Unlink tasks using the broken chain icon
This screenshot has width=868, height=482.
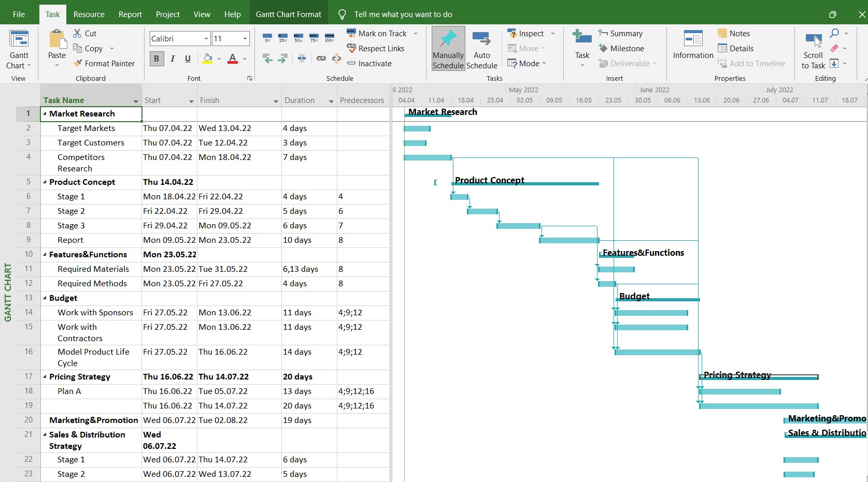pyautogui.click(x=336, y=59)
